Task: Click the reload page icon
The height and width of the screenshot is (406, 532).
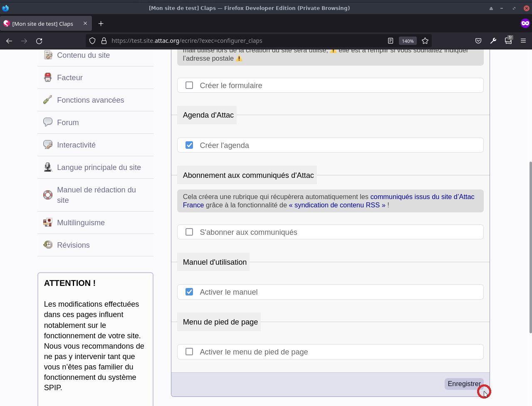Action: tap(39, 41)
